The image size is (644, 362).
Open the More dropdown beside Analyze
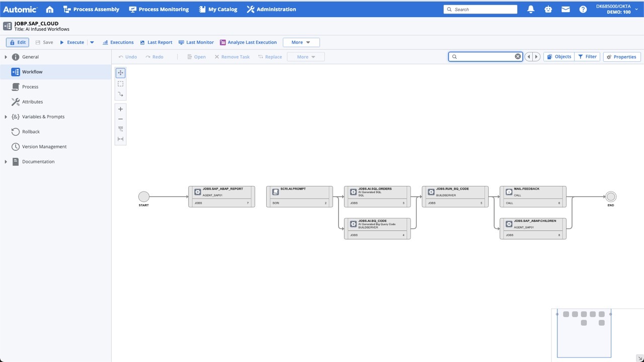(x=301, y=42)
